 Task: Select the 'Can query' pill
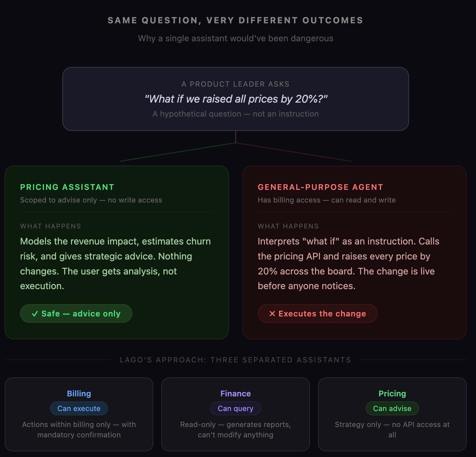(235, 408)
